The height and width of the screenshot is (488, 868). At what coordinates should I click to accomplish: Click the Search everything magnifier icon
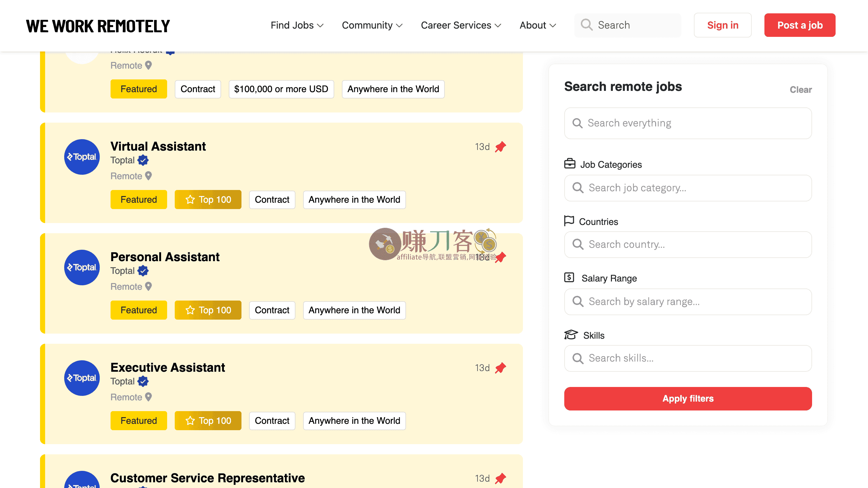coord(578,123)
